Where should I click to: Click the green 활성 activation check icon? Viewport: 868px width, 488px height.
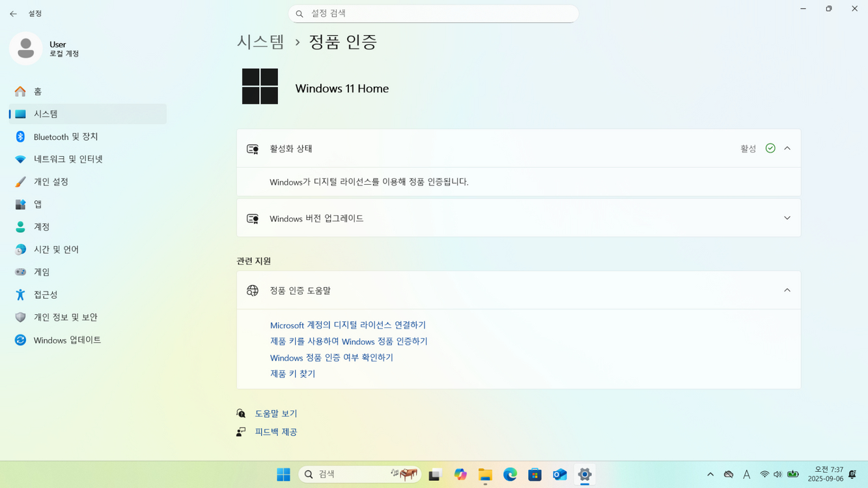coord(770,148)
